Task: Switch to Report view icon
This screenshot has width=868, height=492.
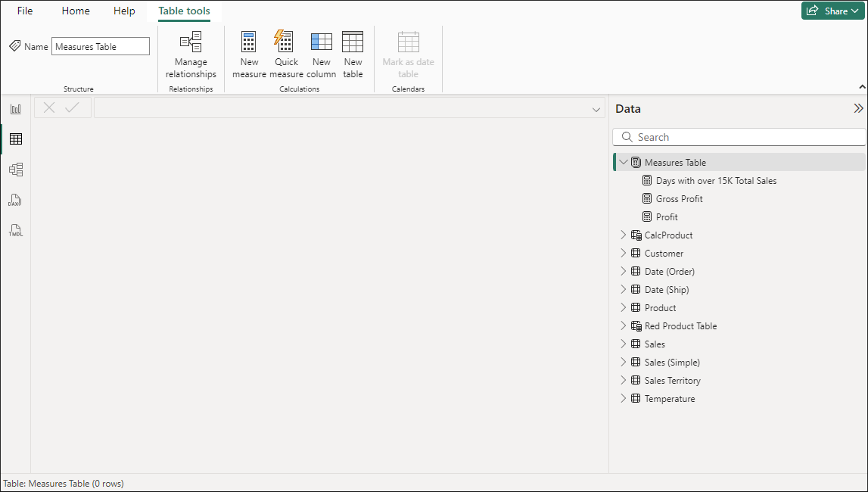Action: click(x=15, y=109)
